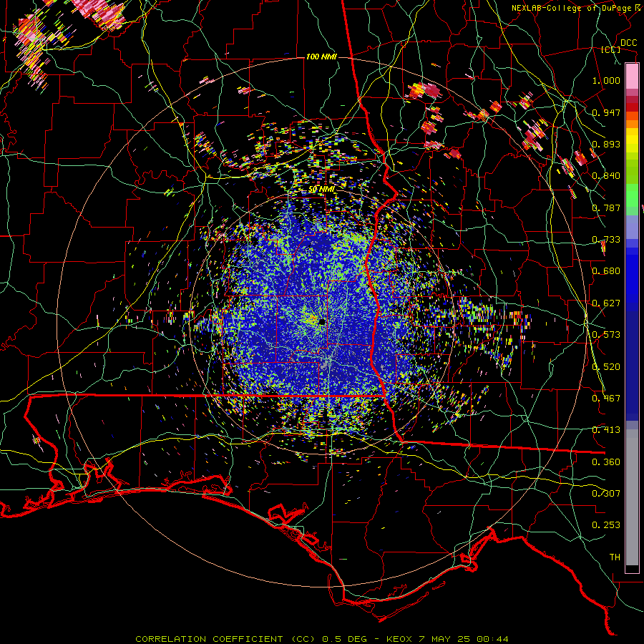Click the "TH" threshold label on the scale

pos(615,557)
